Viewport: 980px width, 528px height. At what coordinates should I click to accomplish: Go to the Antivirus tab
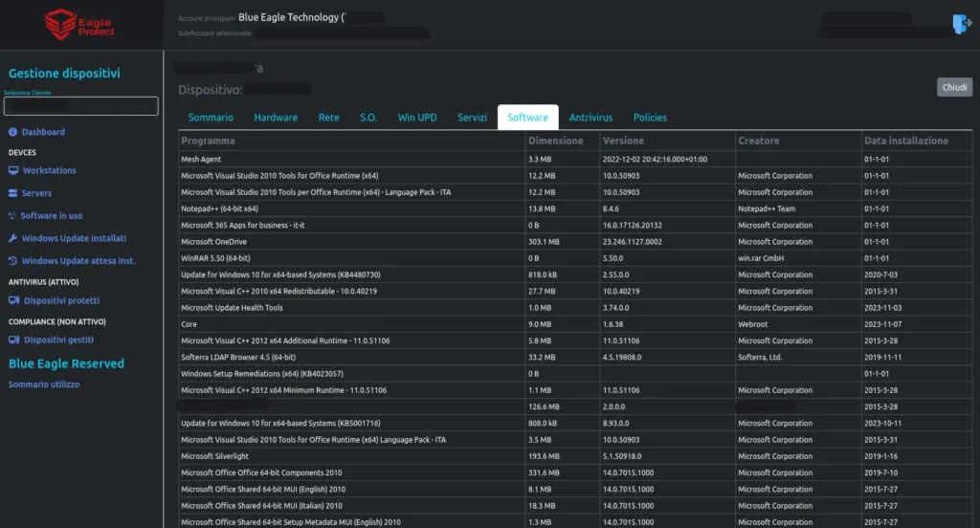click(x=590, y=118)
